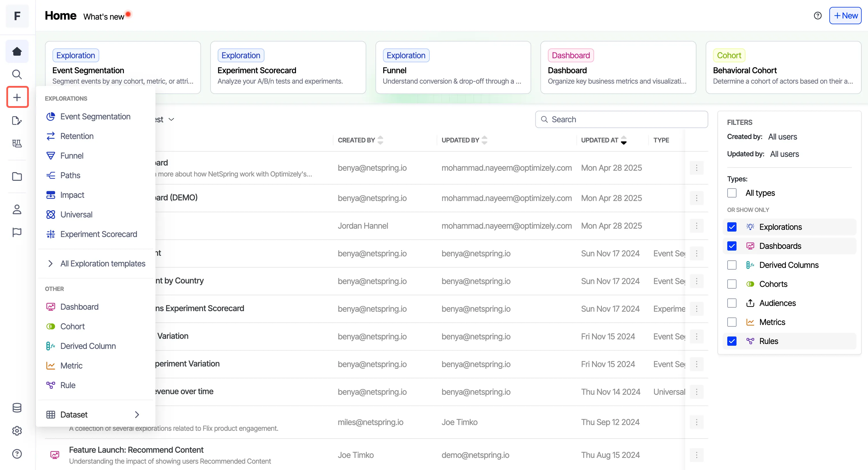Click the help icon next to New button
Image resolution: width=868 pixels, height=470 pixels.
coord(818,16)
